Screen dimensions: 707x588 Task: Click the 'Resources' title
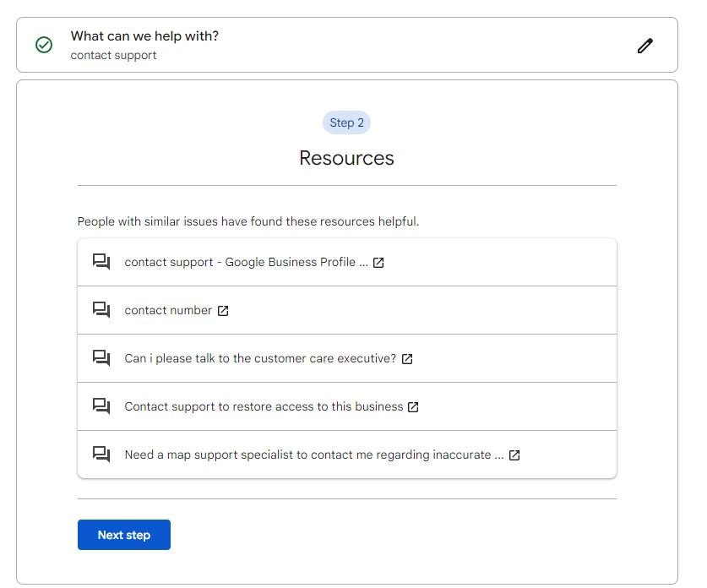[346, 158]
